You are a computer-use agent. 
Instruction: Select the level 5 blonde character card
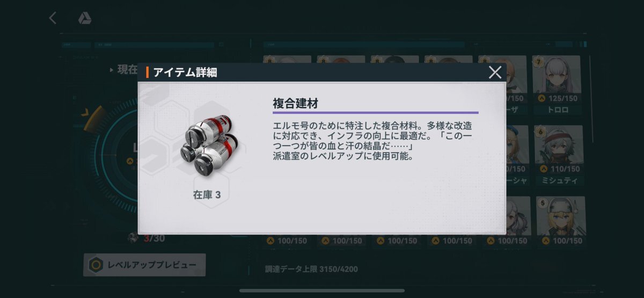tap(559, 222)
